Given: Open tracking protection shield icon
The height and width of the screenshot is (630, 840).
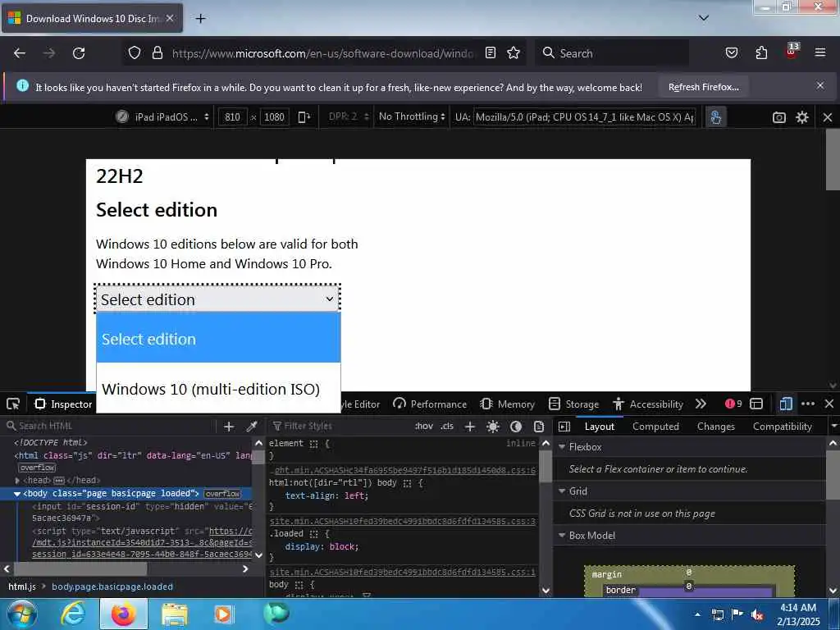Looking at the screenshot, I should [x=135, y=53].
